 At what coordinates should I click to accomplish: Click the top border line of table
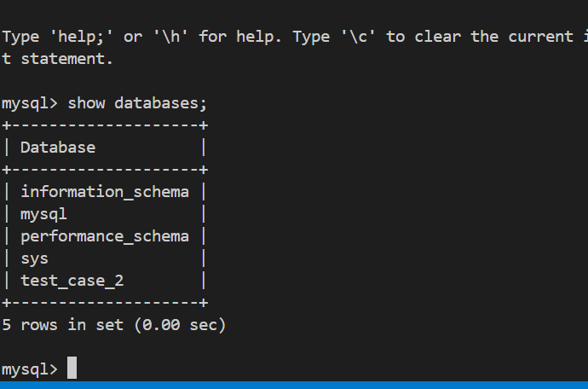pyautogui.click(x=105, y=125)
